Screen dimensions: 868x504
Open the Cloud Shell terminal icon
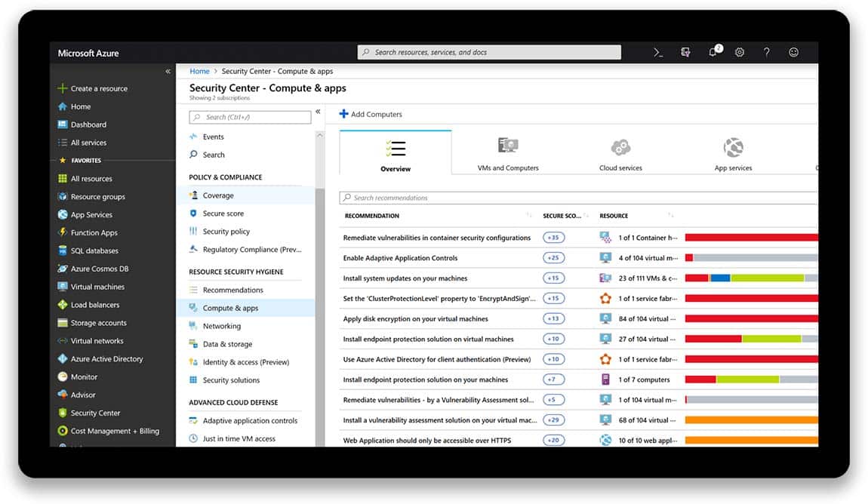[657, 51]
